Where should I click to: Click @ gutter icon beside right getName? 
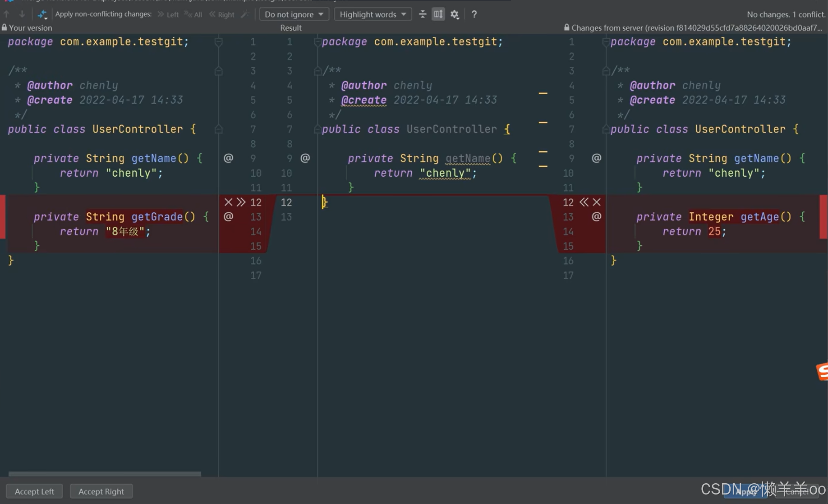(597, 158)
